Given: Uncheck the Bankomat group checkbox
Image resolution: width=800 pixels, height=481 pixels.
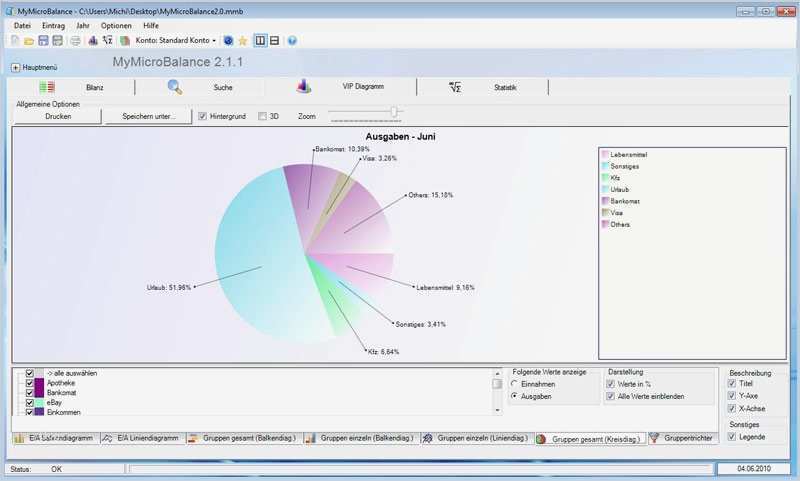Looking at the screenshot, I should pyautogui.click(x=30, y=393).
